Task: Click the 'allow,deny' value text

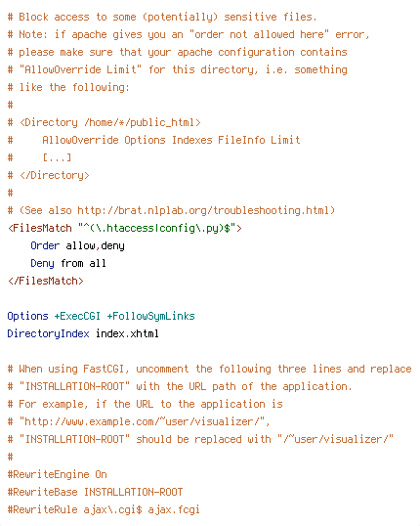Action: [x=95, y=246]
